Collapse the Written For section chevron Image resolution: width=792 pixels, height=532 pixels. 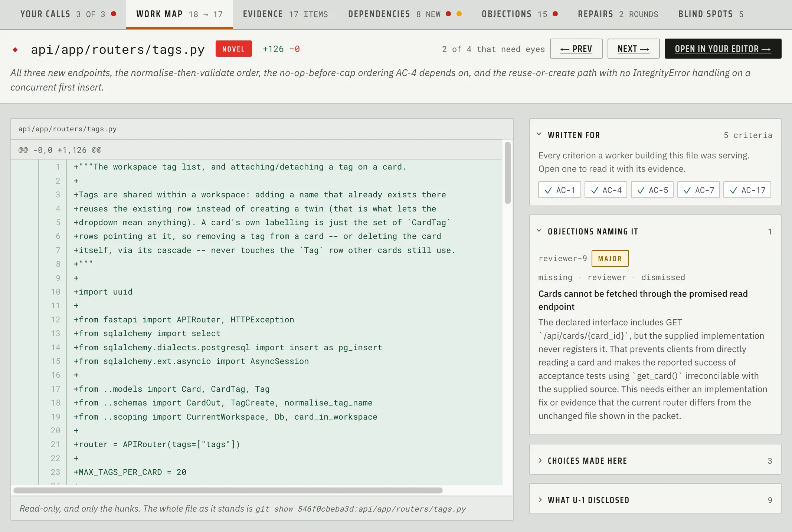coord(539,134)
